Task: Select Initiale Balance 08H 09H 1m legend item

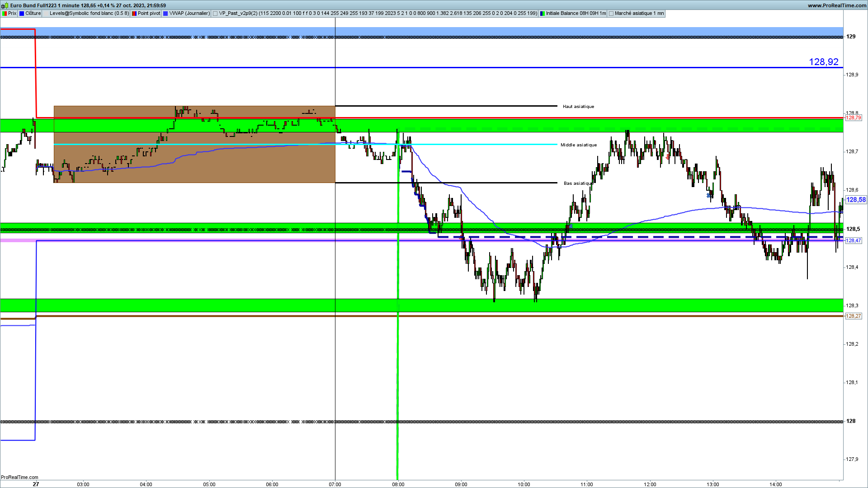Action: click(576, 14)
